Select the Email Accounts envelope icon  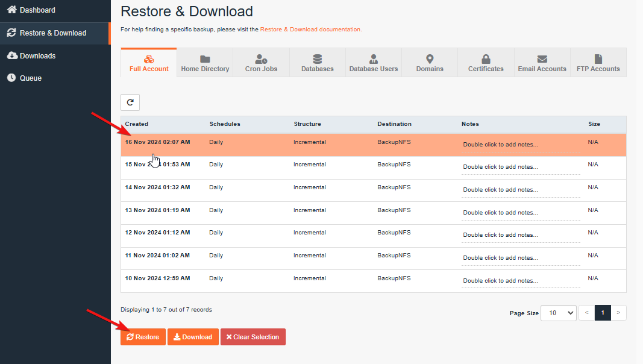[x=542, y=59]
